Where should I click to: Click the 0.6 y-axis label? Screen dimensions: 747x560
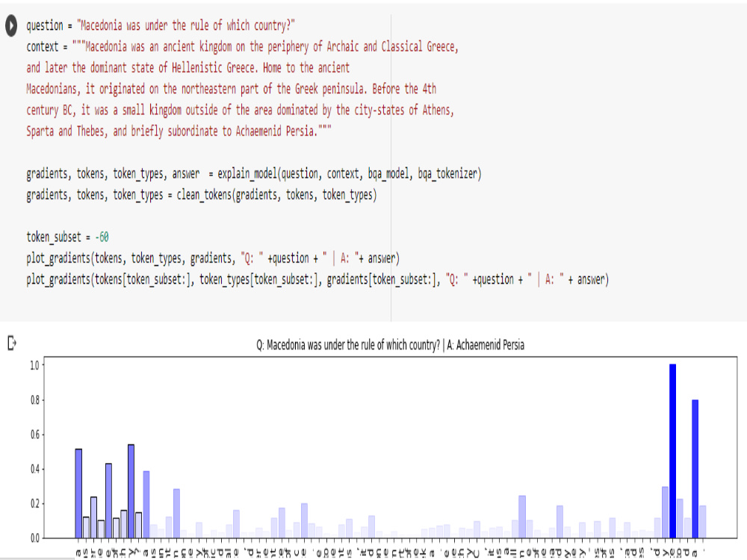coord(35,435)
